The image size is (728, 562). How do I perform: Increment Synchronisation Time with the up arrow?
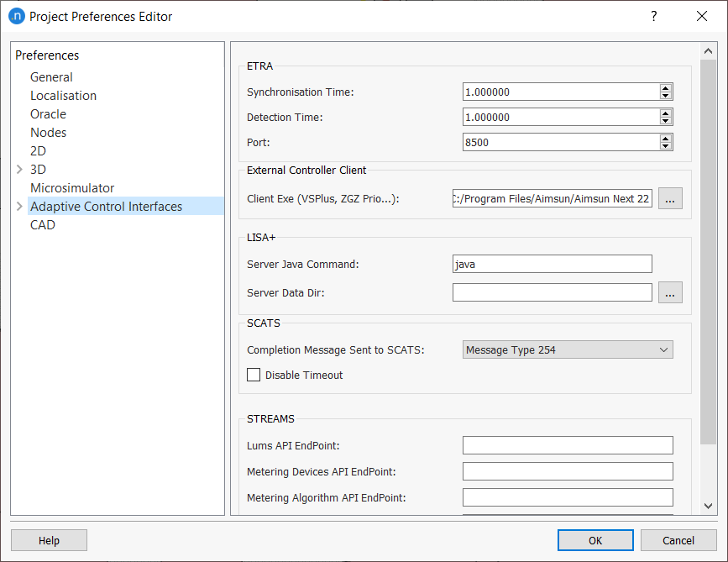click(x=666, y=87)
